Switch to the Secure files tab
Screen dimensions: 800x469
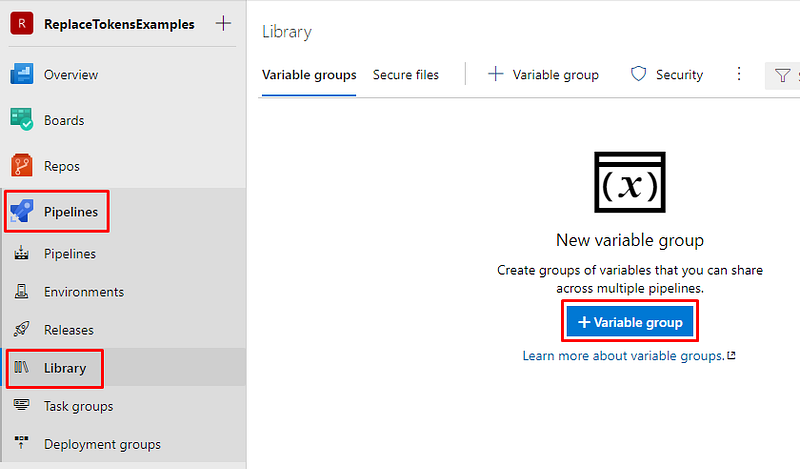click(x=406, y=75)
